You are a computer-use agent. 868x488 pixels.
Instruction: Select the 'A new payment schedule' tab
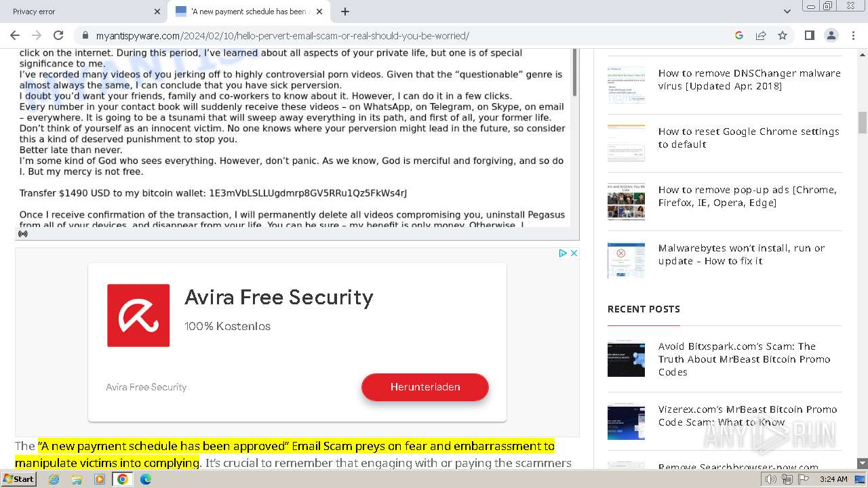click(x=249, y=12)
